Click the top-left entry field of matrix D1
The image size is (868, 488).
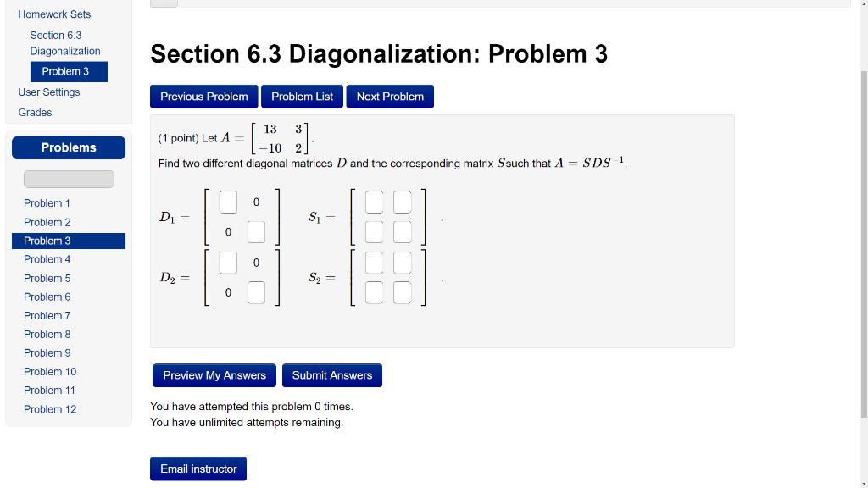tap(227, 202)
